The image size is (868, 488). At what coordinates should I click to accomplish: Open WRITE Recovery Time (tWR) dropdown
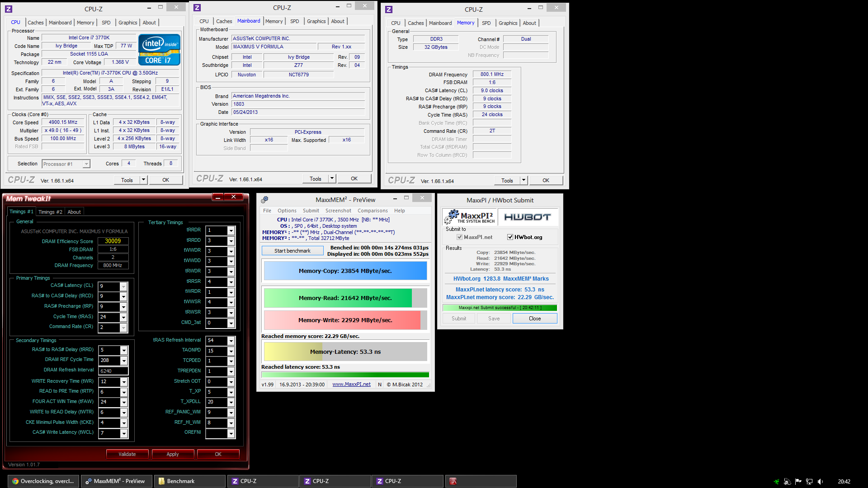(x=123, y=382)
